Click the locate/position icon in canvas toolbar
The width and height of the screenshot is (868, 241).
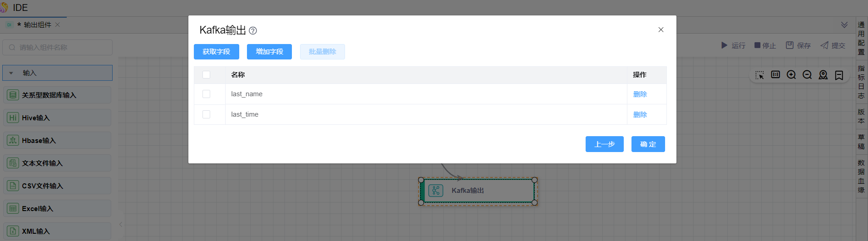point(823,75)
